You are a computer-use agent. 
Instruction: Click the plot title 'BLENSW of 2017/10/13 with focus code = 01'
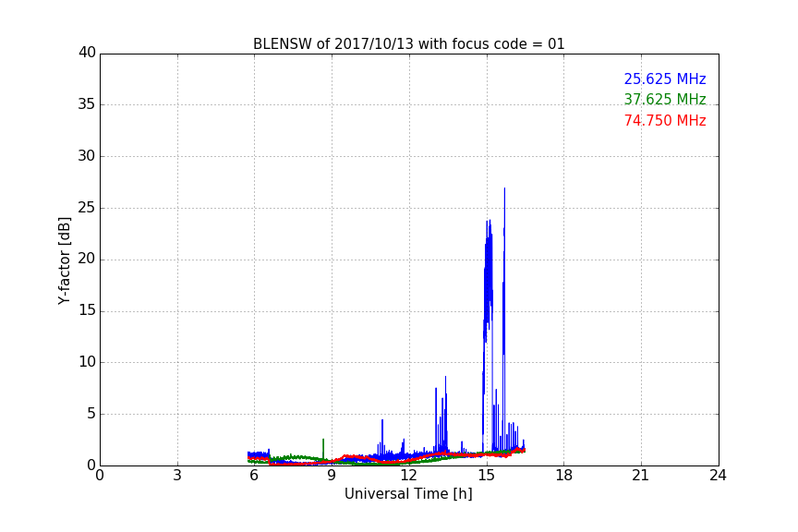click(x=408, y=44)
